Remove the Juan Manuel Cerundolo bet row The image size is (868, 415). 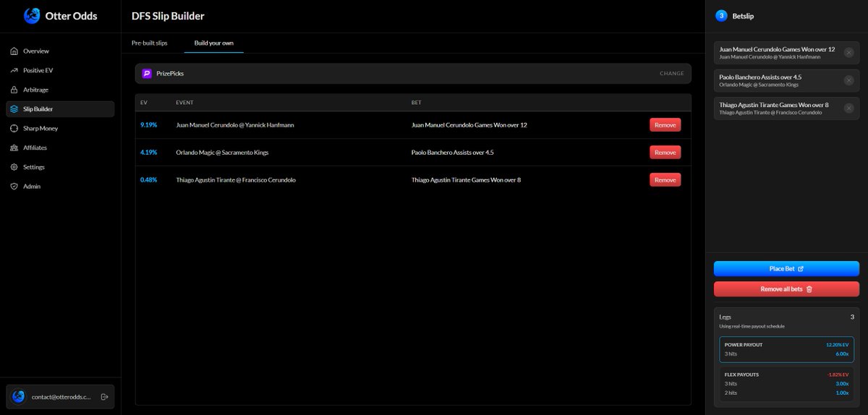pos(665,125)
